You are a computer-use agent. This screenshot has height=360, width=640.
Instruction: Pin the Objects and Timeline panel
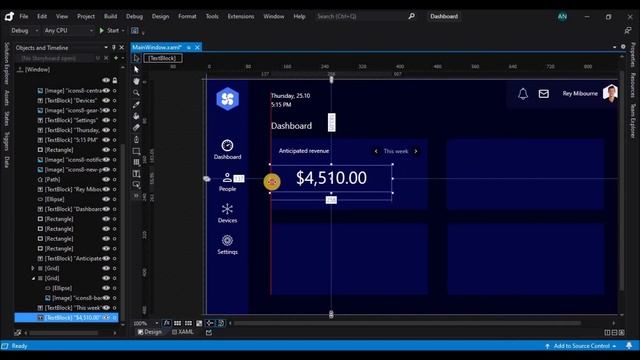coord(114,48)
